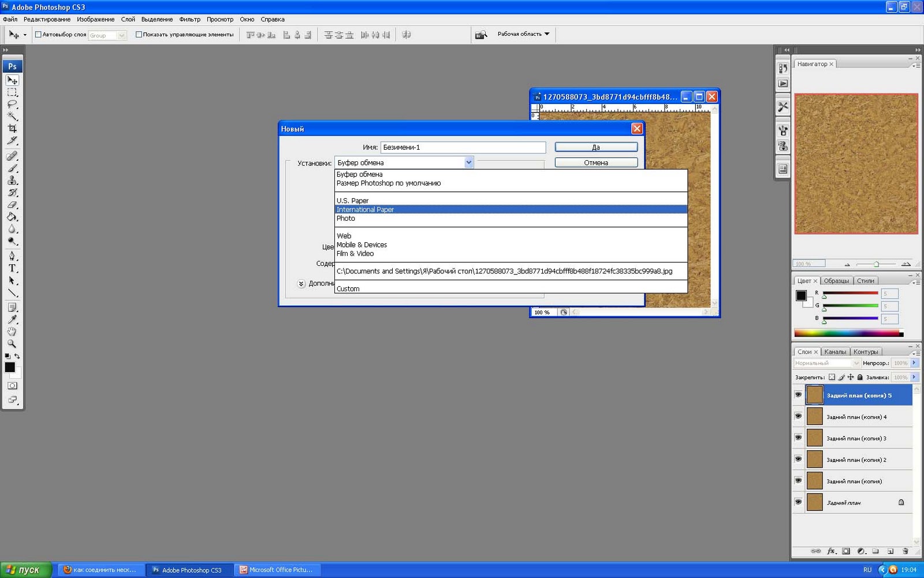This screenshot has height=578, width=924.
Task: Select the Healing Brush tool
Action: 12,156
